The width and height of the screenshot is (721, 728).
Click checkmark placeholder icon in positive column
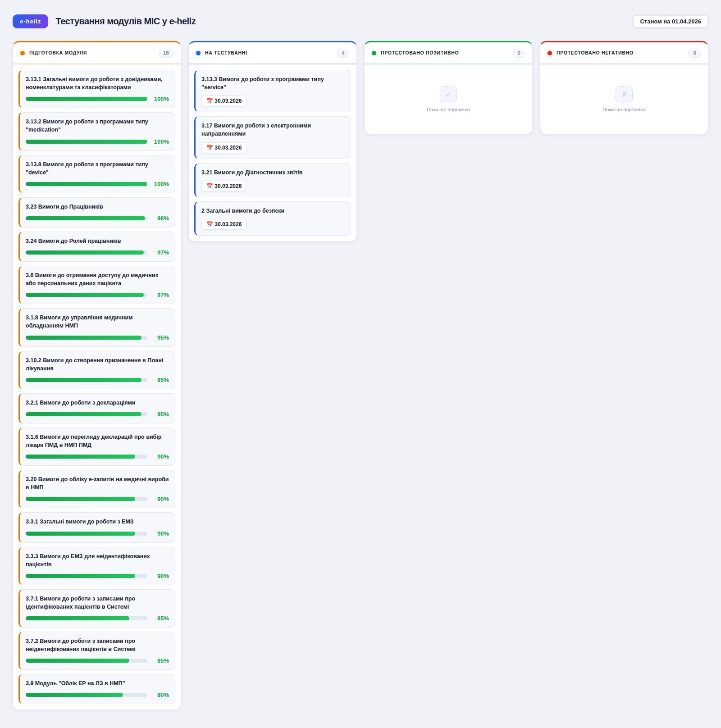(448, 95)
